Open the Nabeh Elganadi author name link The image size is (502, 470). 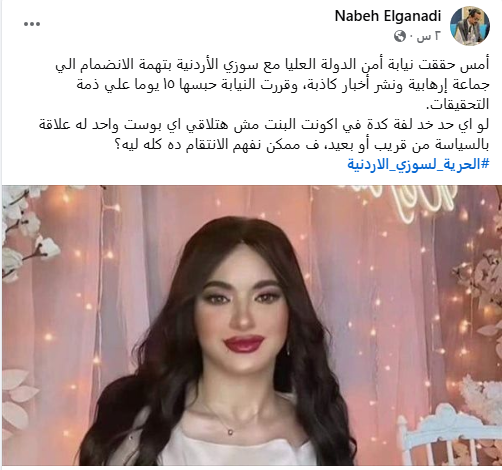(x=388, y=16)
